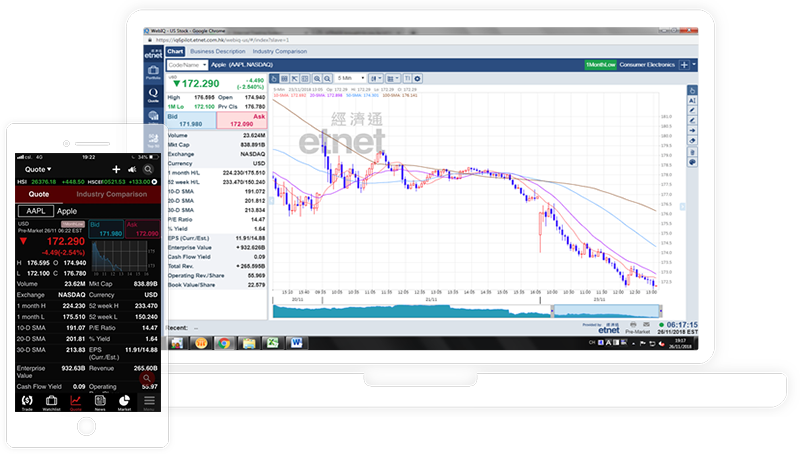Tap the index ticker arrow on phone
Screen dimensions: 800x454
pos(155,182)
